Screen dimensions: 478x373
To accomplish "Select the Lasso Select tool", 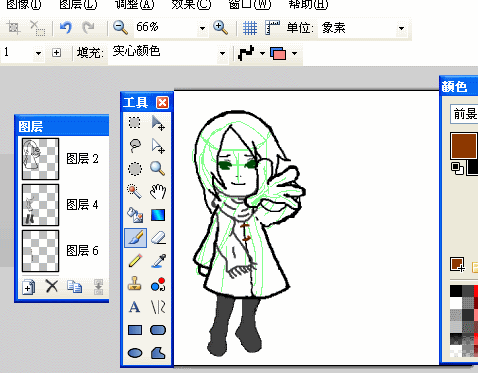I will 135,146.
